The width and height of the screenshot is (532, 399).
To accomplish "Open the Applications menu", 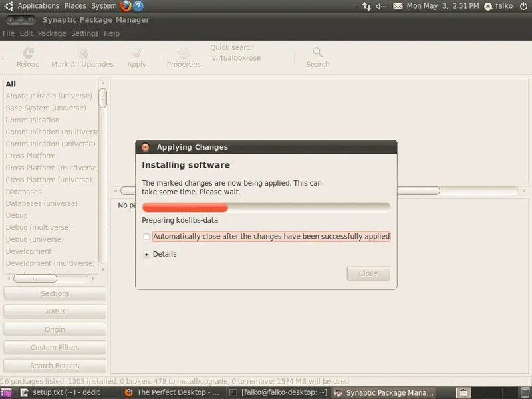I will (39, 6).
